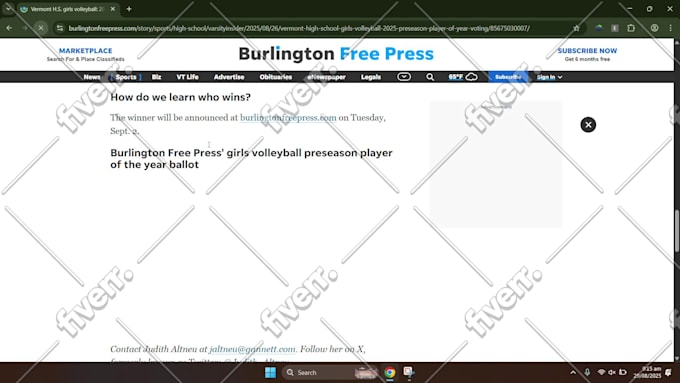The image size is (680, 383).
Task: Click the Burlington Free Press logo
Action: (x=336, y=54)
